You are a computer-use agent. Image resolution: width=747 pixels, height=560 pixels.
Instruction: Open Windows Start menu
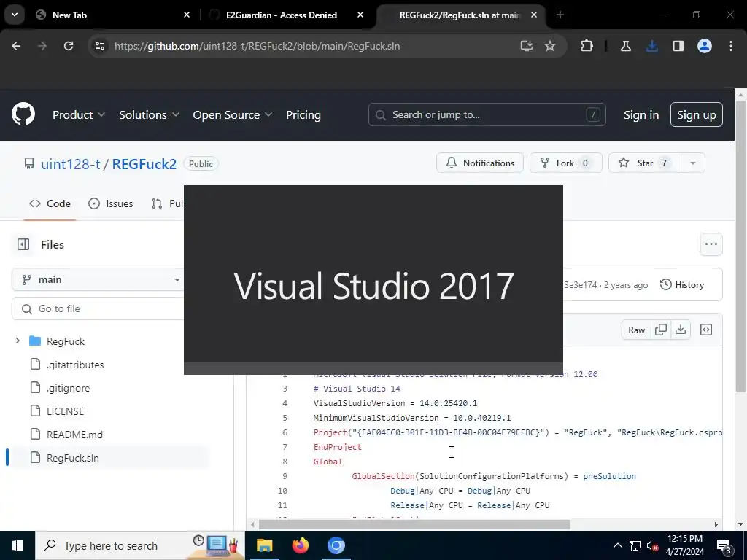[18, 545]
